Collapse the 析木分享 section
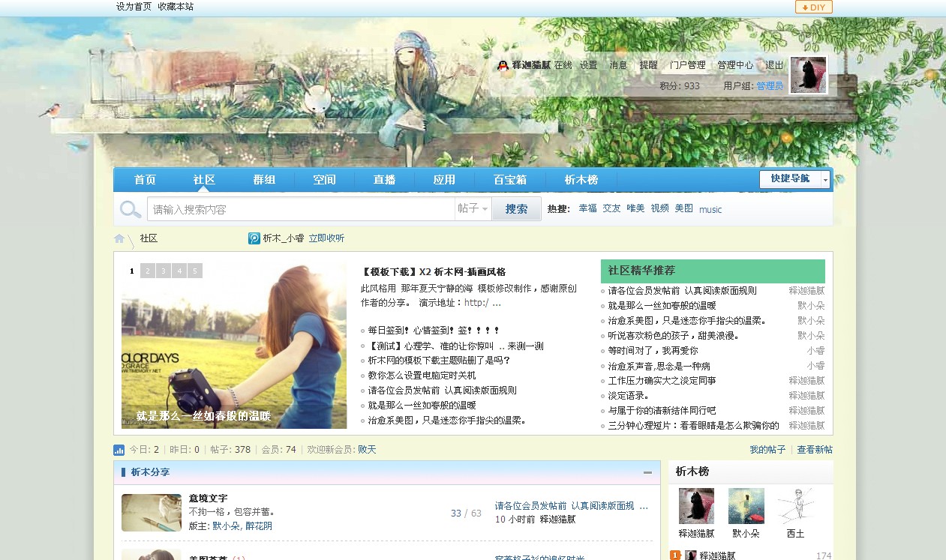 point(647,472)
